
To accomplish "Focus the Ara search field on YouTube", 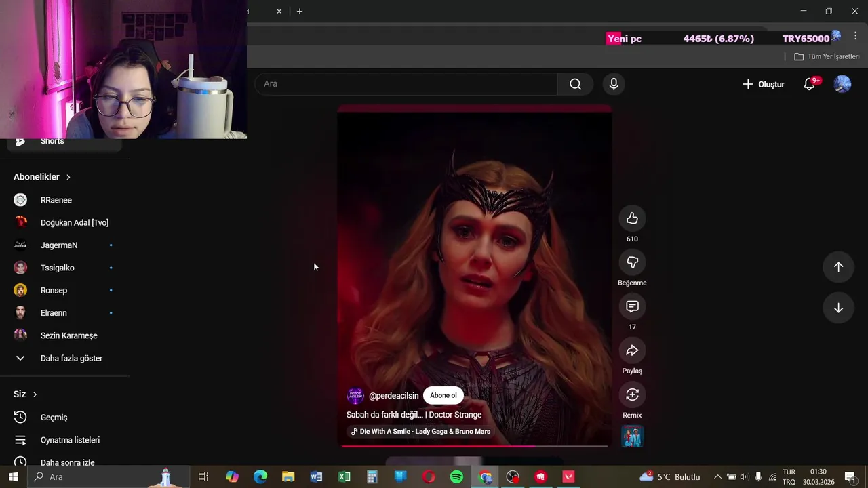I will (x=407, y=84).
